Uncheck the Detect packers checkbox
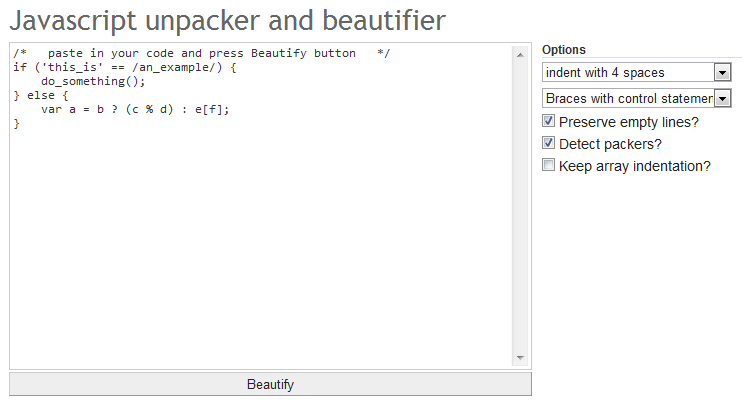The width and height of the screenshot is (751, 401). tap(548, 143)
